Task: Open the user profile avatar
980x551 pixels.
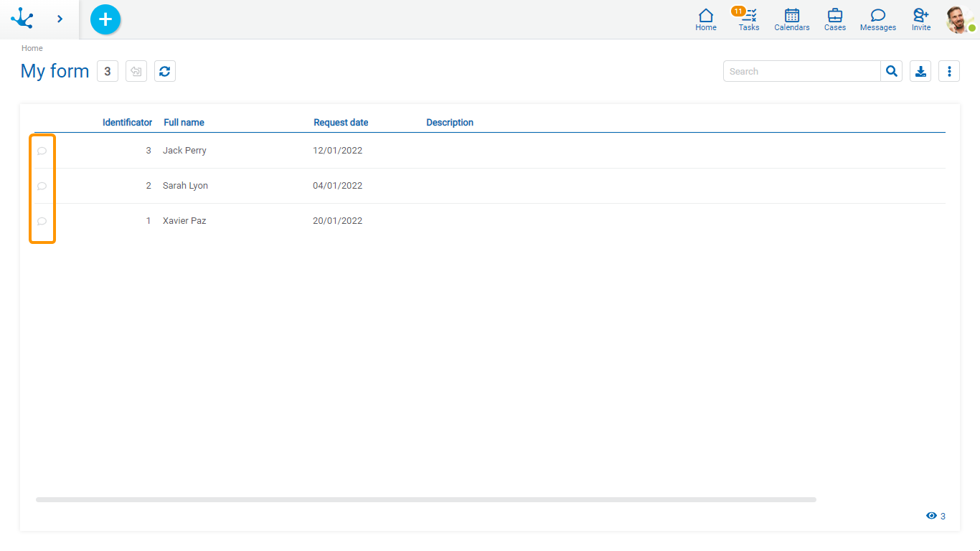Action: (959, 19)
